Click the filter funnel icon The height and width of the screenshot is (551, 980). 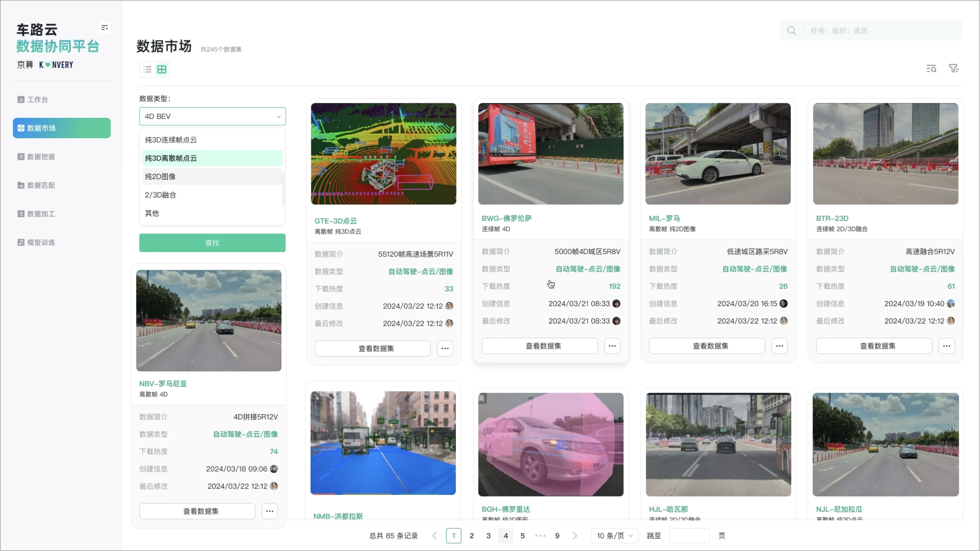(x=954, y=68)
